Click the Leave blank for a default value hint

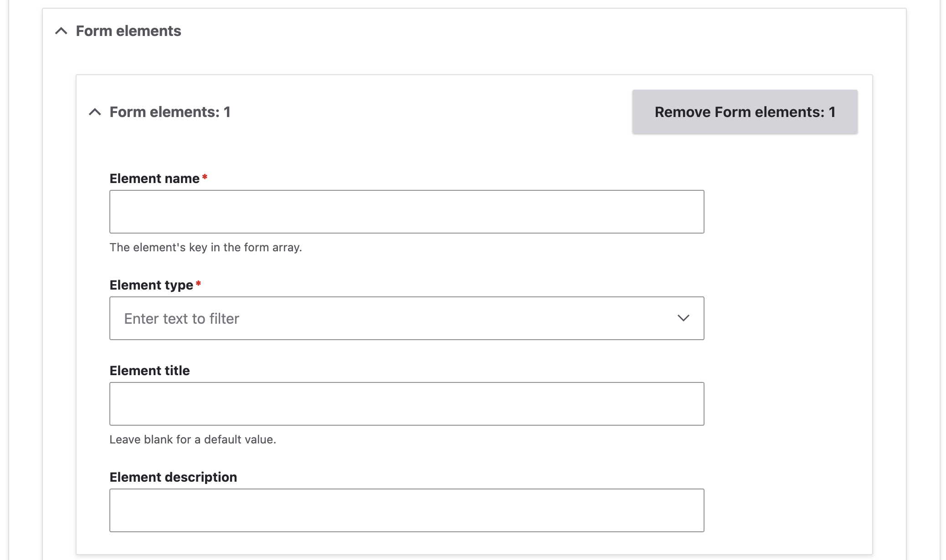192,439
